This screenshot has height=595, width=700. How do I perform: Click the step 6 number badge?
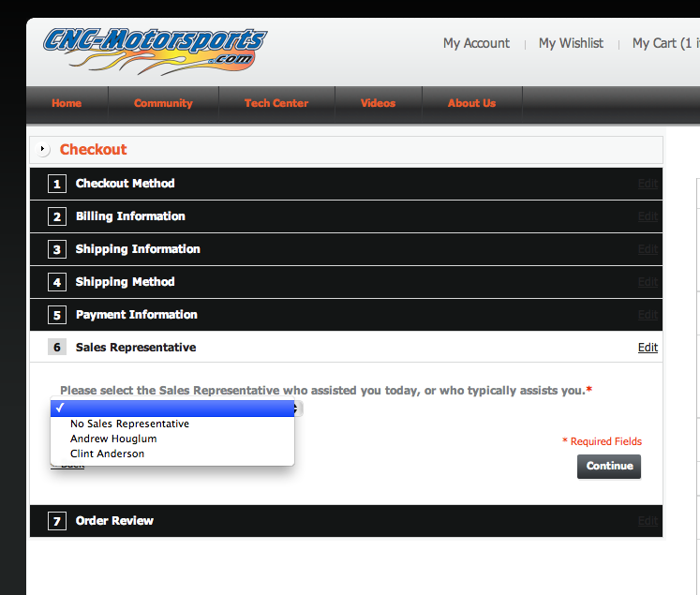[x=57, y=348]
